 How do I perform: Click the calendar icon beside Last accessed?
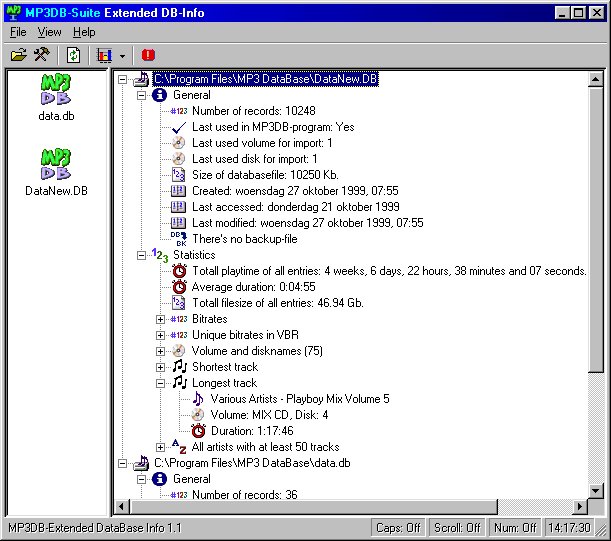[x=178, y=207]
